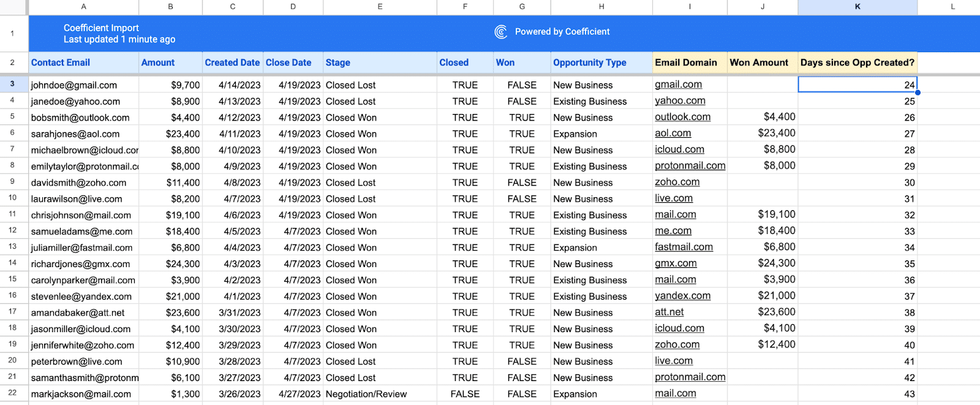Viewport: 980px width, 405px height.
Task: Click the 'Contact Email' header cell
Action: click(x=84, y=62)
